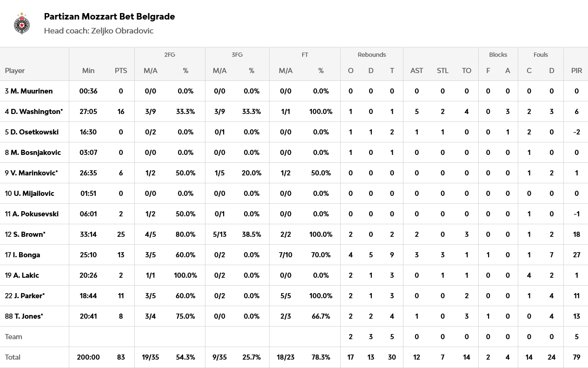Click the Partizan club logo icon
This screenshot has width=588, height=368.
(22, 24)
